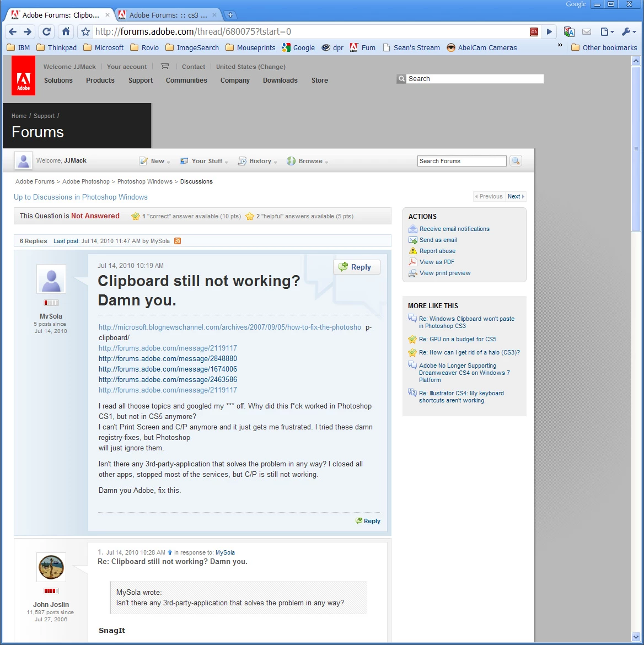Click the Adobe site Search field
The height and width of the screenshot is (645, 644).
(475, 79)
